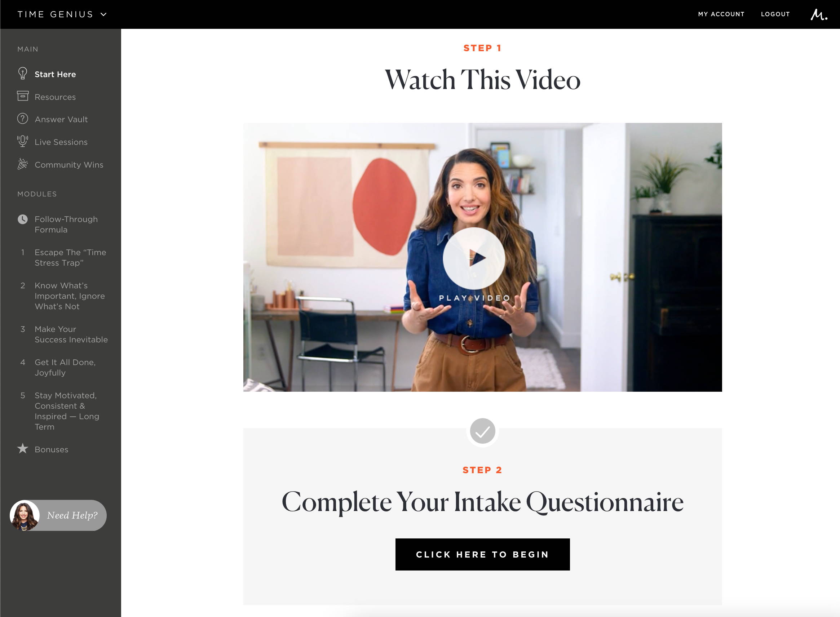Click the M. logo in the header
This screenshot has height=617, width=840.
coord(818,14)
